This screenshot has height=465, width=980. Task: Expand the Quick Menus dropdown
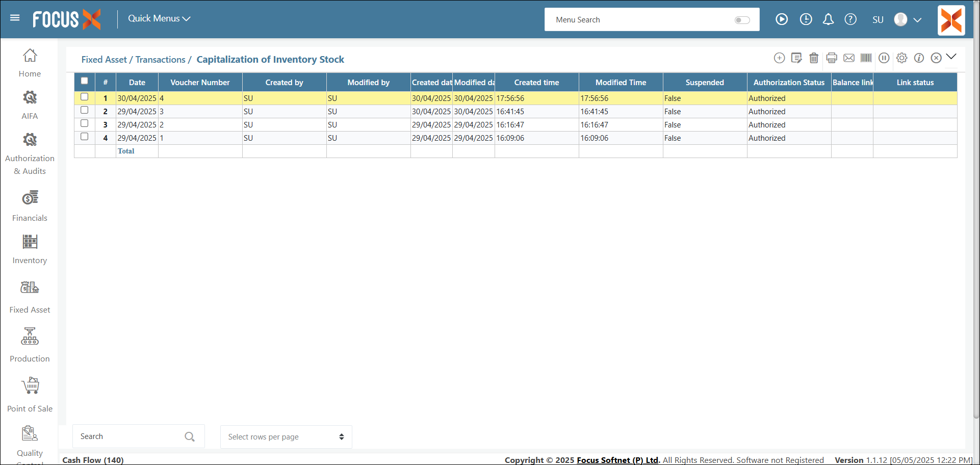click(x=159, y=18)
